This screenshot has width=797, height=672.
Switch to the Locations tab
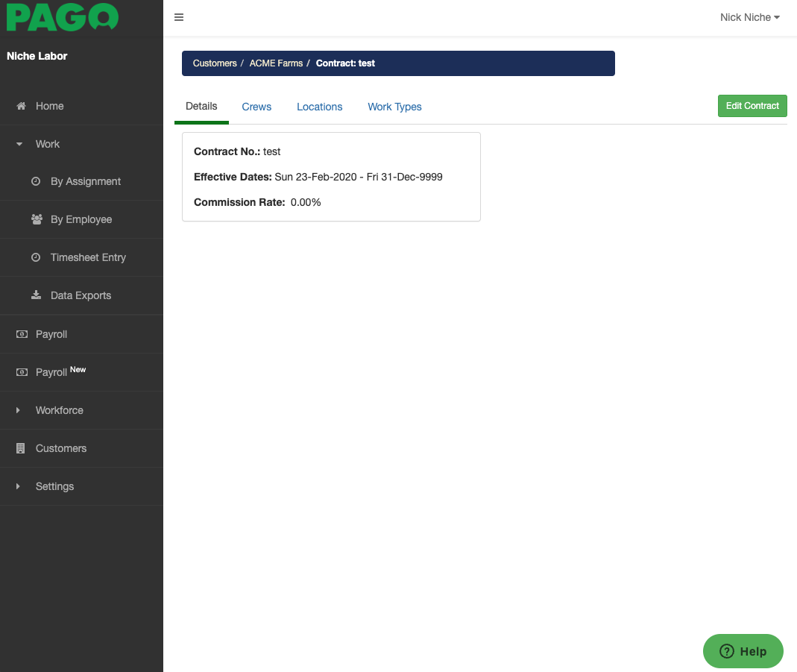319,107
